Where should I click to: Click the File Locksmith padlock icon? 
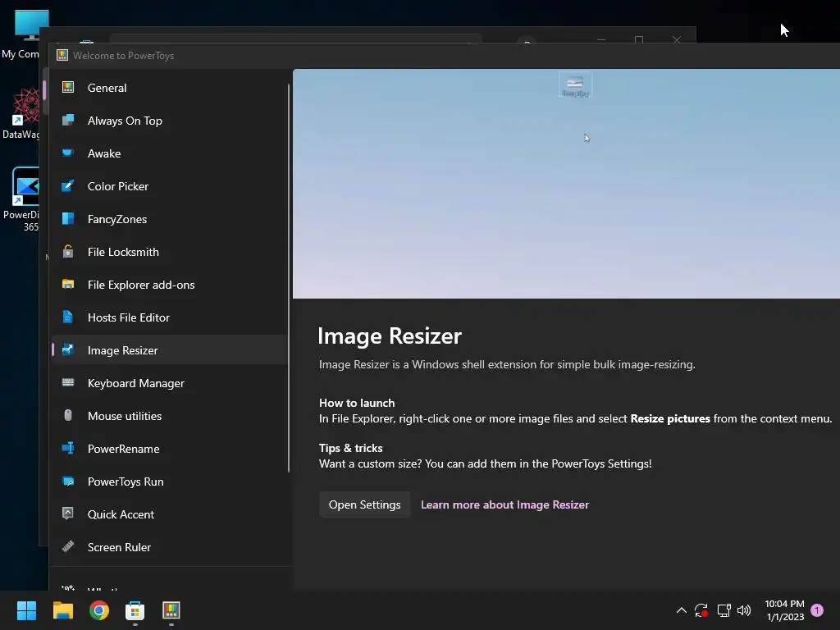tap(68, 251)
